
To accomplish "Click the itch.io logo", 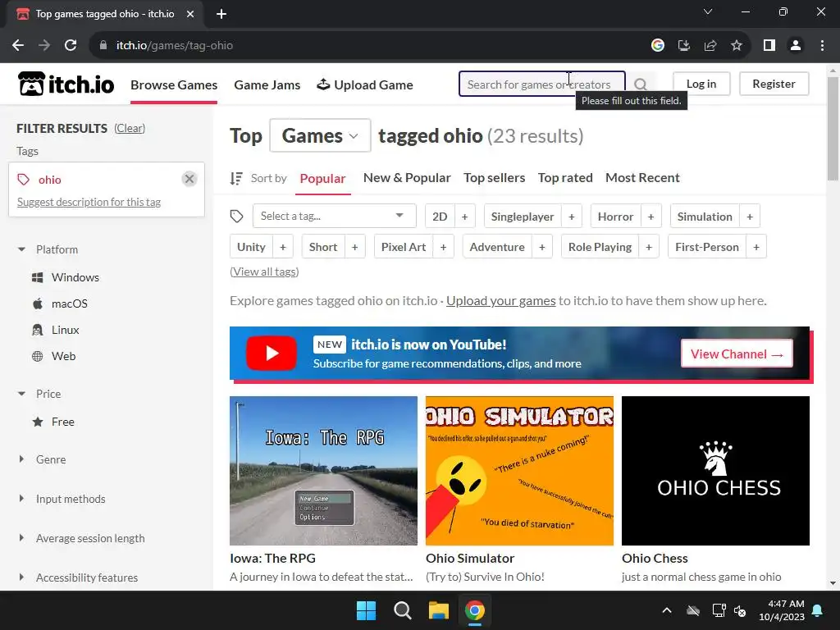I will pyautogui.click(x=66, y=84).
